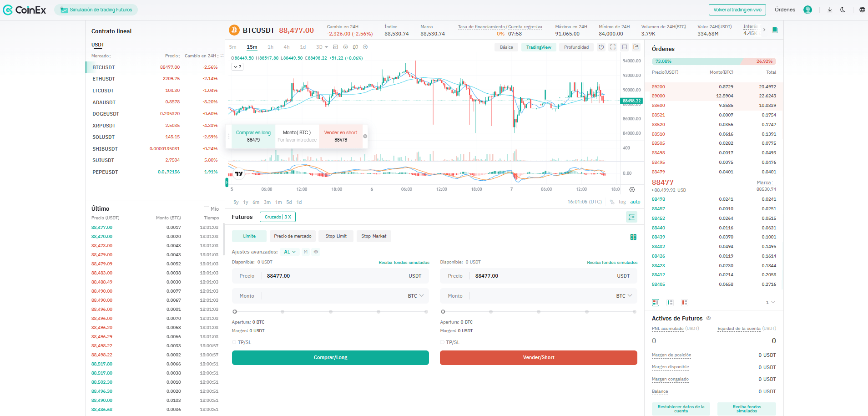Enable TP/SL for sell short order
Image resolution: width=868 pixels, height=416 pixels.
[x=442, y=342]
